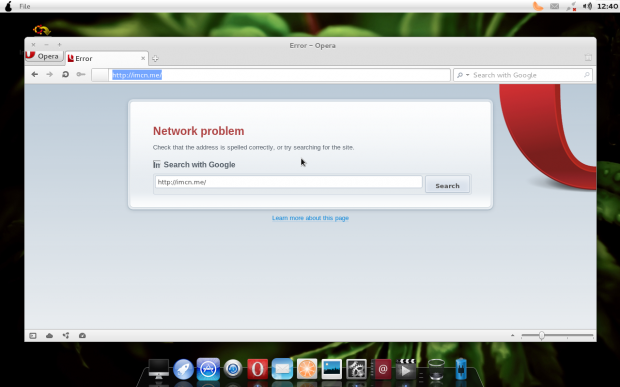Viewport: 620px width, 387px height.
Task: Close the Opera window with the x button
Action: (34, 45)
